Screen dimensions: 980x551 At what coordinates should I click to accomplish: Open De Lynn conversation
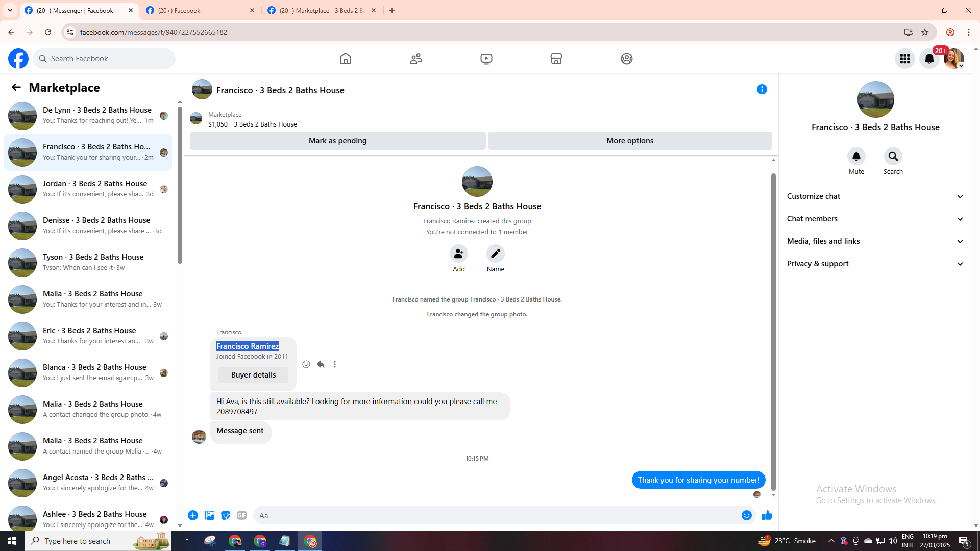pyautogui.click(x=88, y=115)
